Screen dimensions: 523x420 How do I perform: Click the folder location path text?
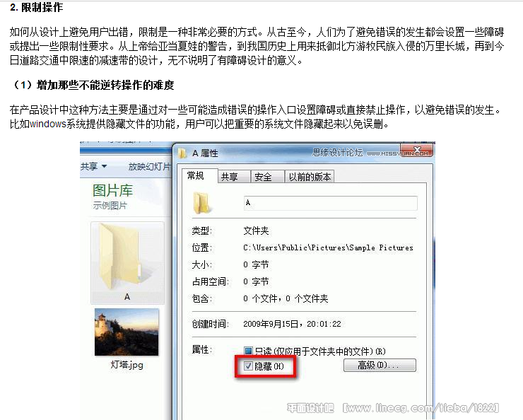click(x=328, y=247)
